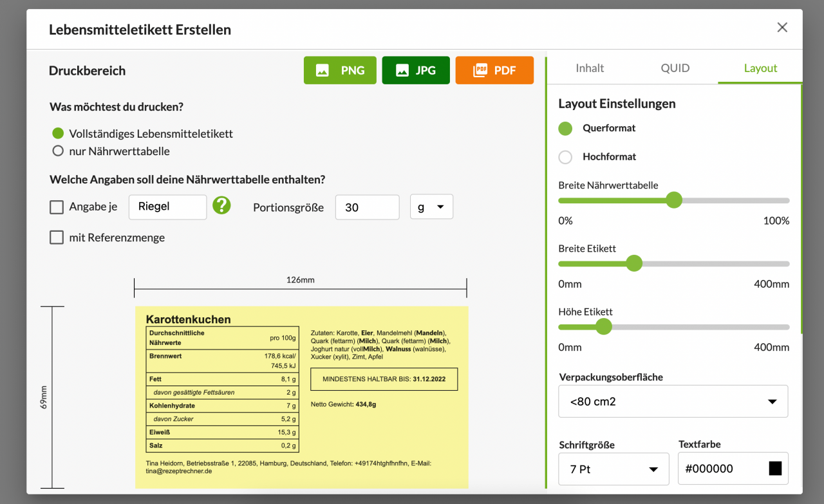Image resolution: width=824 pixels, height=504 pixels.
Task: Export the label as PNG image
Action: point(340,70)
